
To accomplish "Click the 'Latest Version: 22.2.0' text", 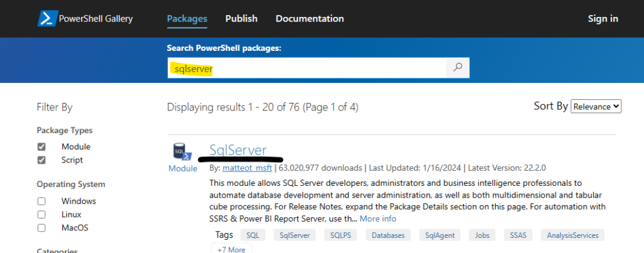I will [x=507, y=168].
